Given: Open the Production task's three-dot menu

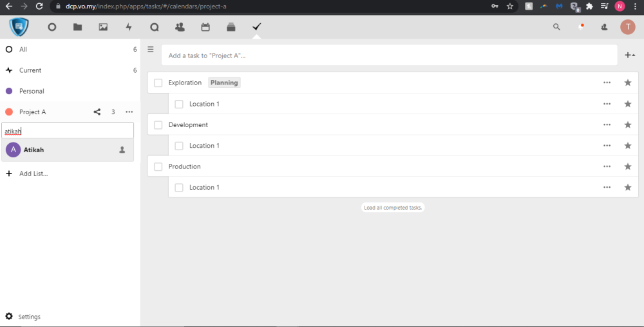Looking at the screenshot, I should pos(607,166).
